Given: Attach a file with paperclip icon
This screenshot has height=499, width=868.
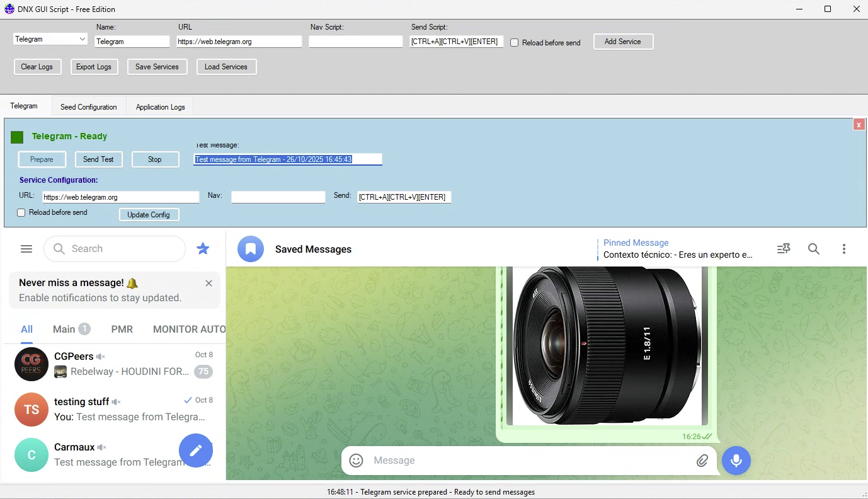Looking at the screenshot, I should (702, 461).
